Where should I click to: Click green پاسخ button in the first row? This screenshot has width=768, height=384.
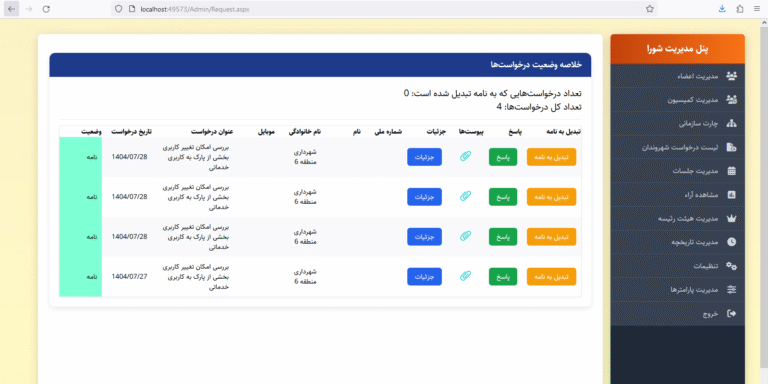pos(503,157)
